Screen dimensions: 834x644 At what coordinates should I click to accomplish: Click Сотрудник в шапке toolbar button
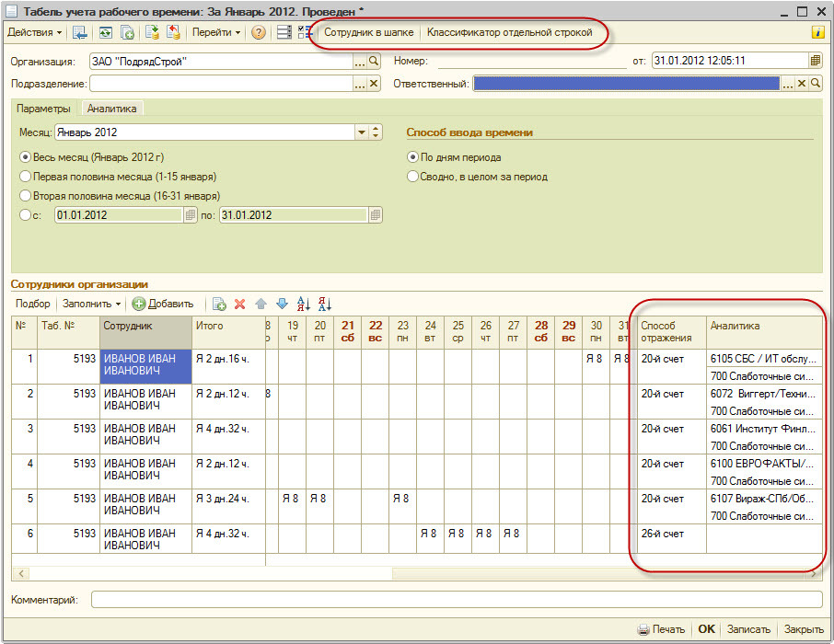[x=368, y=32]
